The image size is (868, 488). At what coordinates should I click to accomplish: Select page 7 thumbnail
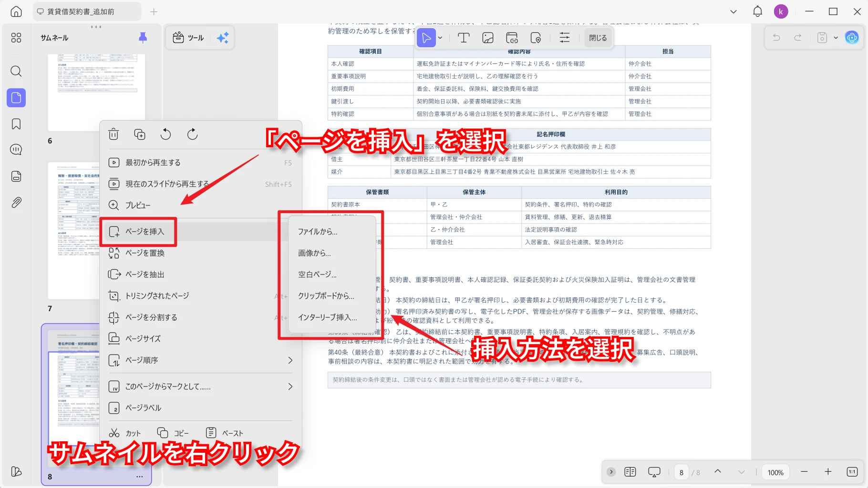tap(73, 231)
